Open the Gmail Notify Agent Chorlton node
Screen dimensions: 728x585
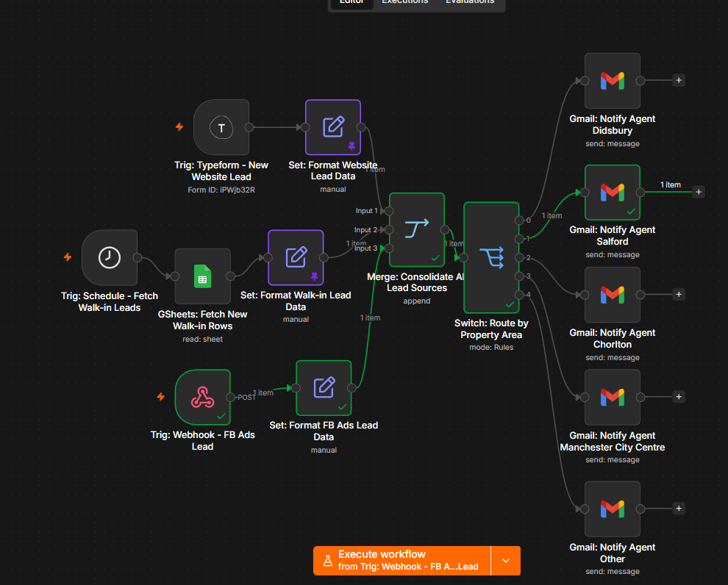[613, 295]
